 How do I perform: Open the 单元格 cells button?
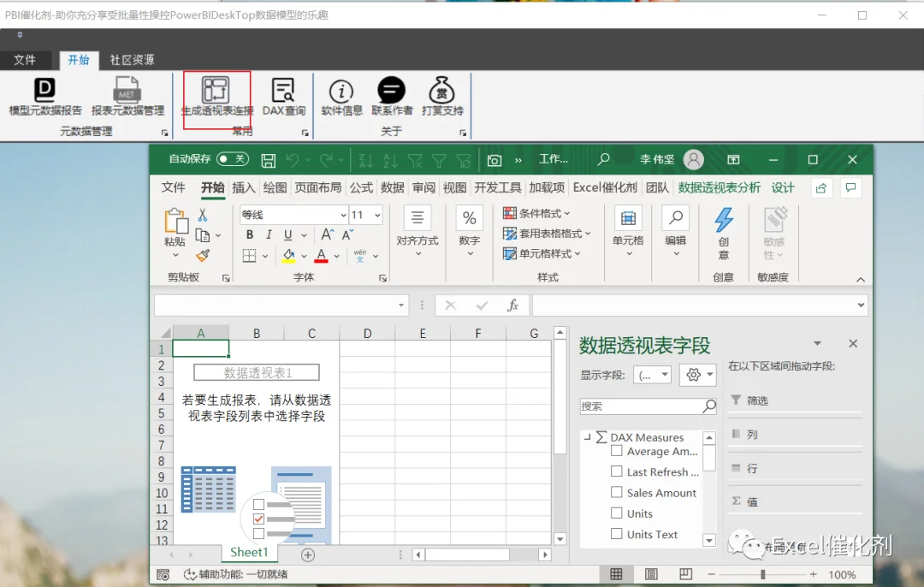pyautogui.click(x=628, y=232)
